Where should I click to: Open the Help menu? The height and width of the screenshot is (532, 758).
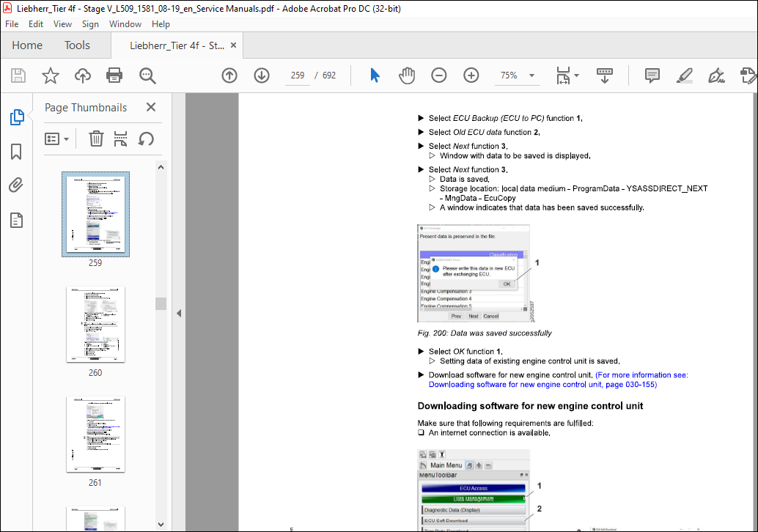click(161, 24)
